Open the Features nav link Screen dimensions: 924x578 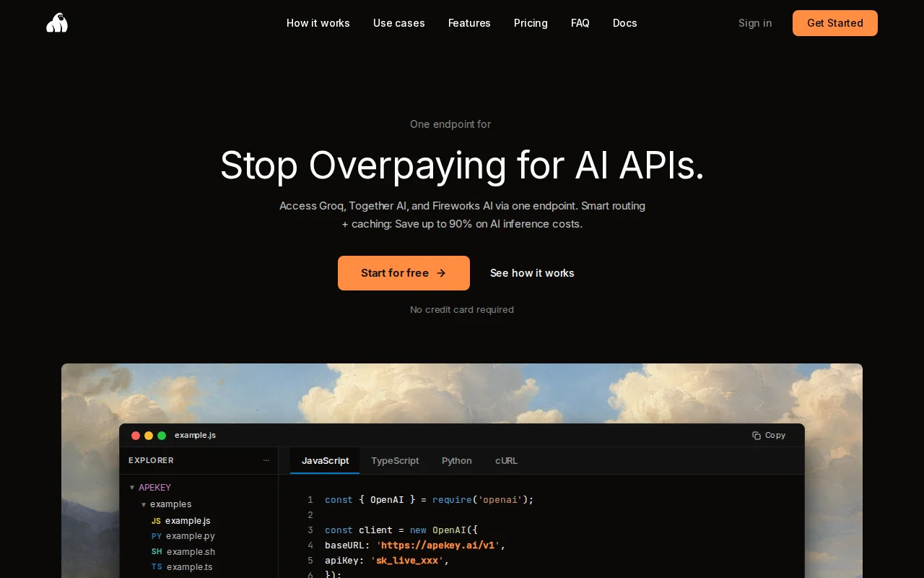469,23
